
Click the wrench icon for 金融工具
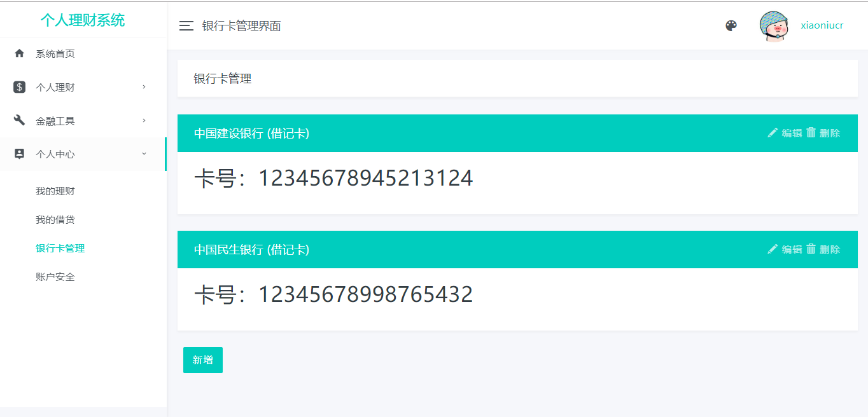(x=19, y=120)
